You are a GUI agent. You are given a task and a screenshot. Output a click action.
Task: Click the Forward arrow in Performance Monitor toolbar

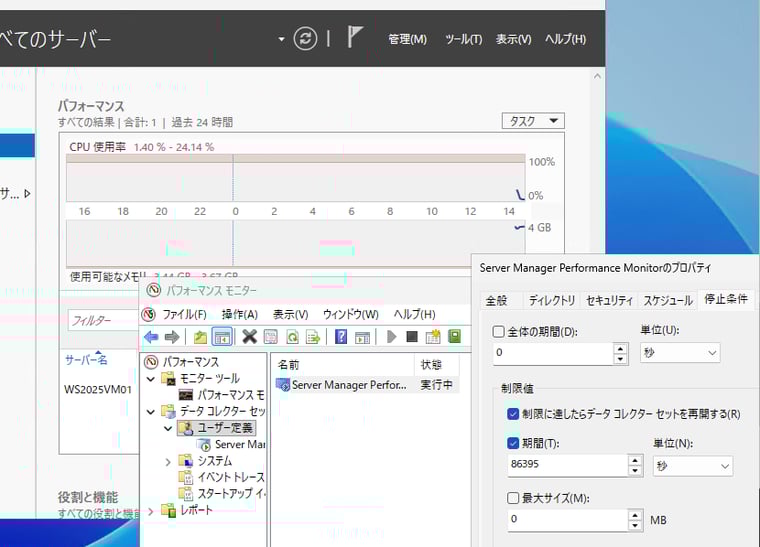(x=172, y=337)
